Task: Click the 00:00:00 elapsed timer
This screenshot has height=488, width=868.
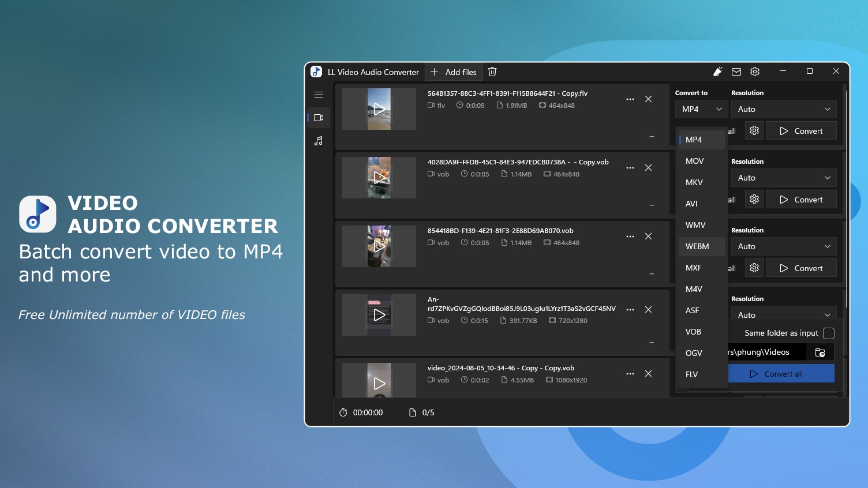Action: click(361, 412)
